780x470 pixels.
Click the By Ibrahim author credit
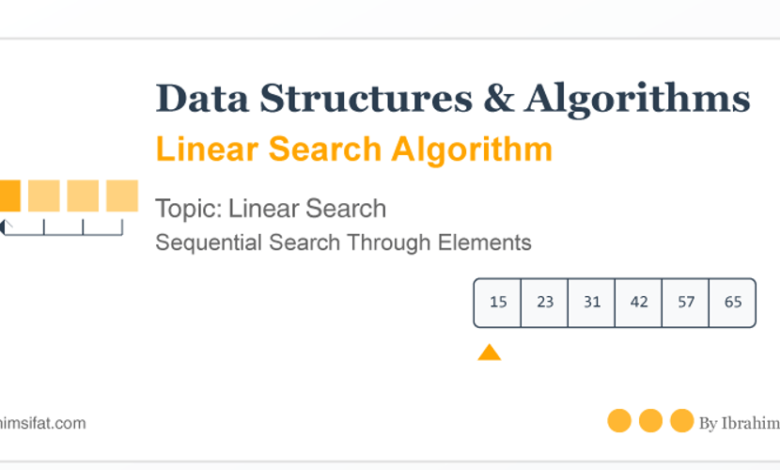(x=739, y=423)
